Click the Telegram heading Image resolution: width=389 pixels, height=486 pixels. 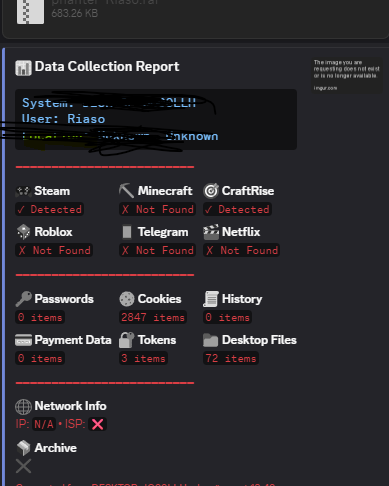point(163,232)
